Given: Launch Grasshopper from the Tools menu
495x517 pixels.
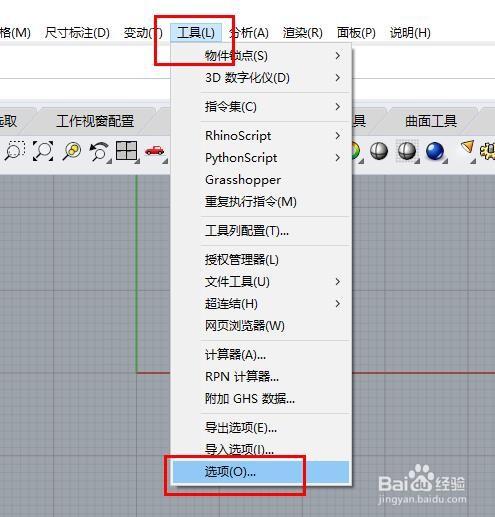Looking at the screenshot, I should tap(261, 180).
